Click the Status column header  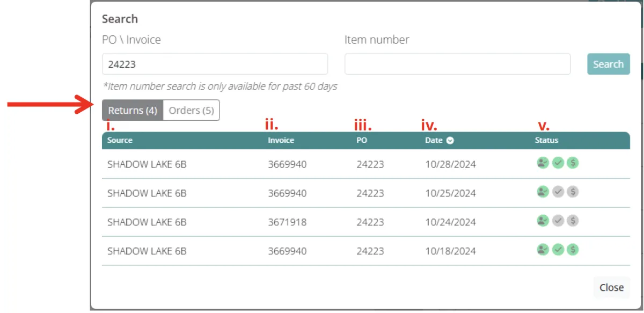point(546,140)
